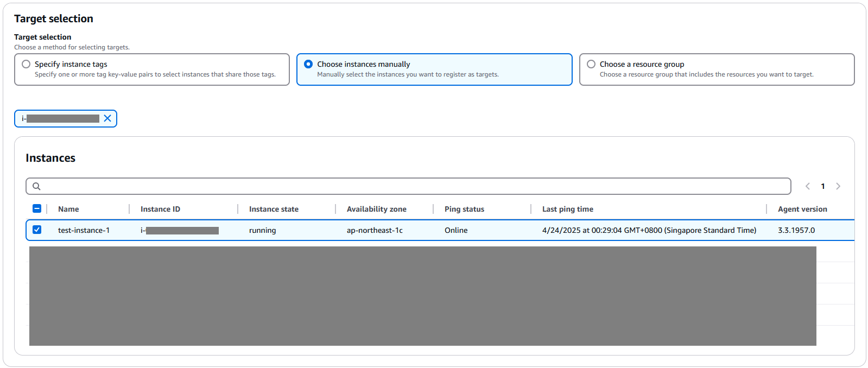Viewport: 868px width, 368px height.
Task: Click the Online ping status cell
Action: pos(456,230)
